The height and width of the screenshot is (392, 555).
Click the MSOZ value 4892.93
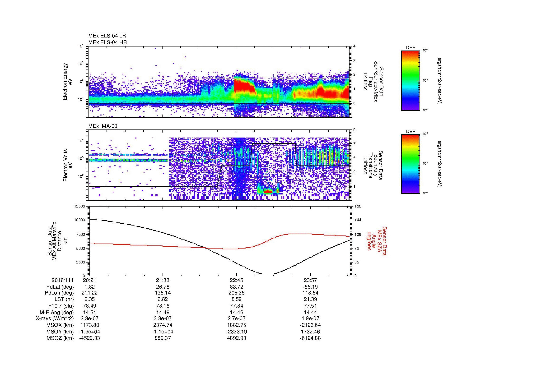click(x=237, y=338)
